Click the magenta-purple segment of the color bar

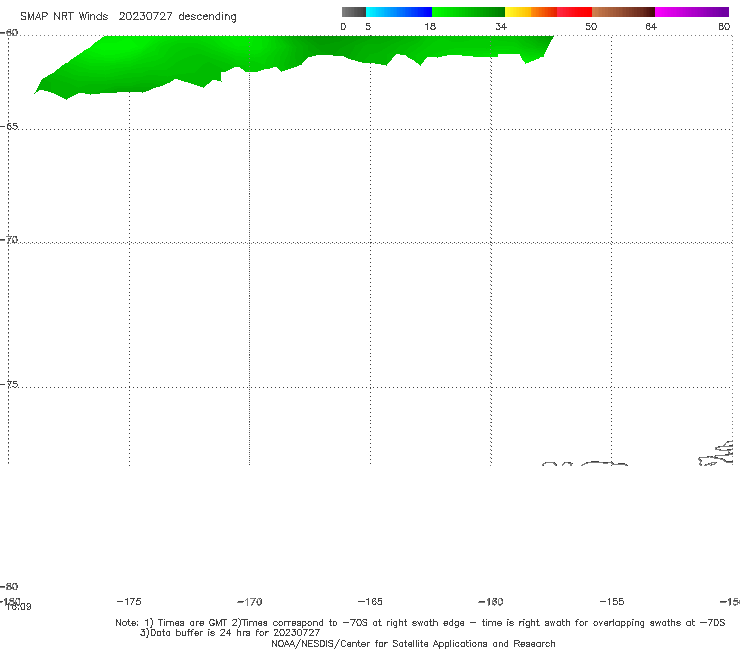[x=692, y=12]
